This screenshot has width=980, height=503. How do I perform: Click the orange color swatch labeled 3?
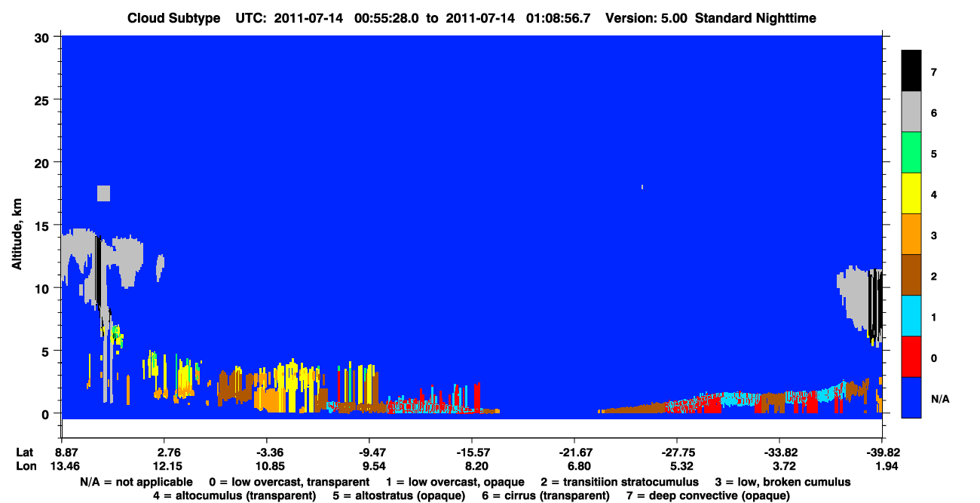coord(911,234)
